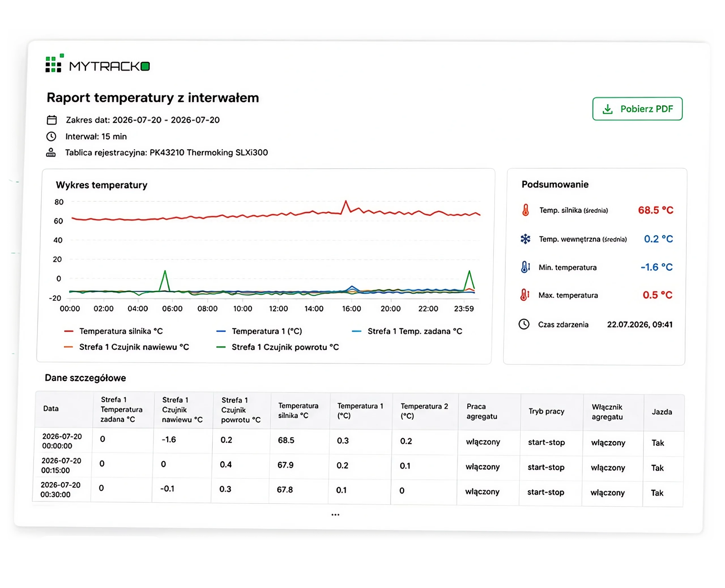Click the Strefa 1 Czujnik nawiewu column header
This screenshot has width=725, height=588.
(x=183, y=410)
